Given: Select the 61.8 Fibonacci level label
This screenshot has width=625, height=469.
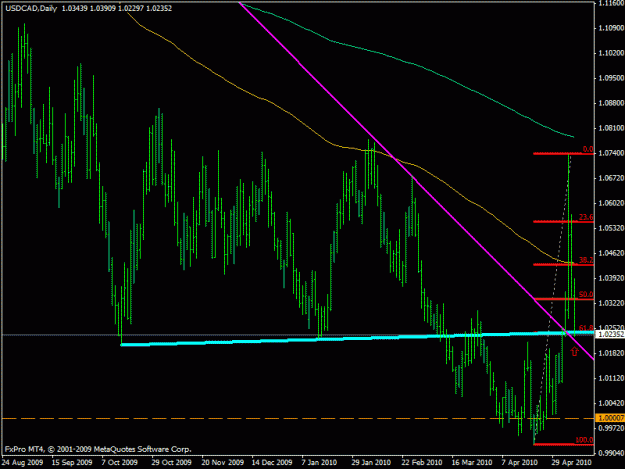Looking at the screenshot, I should (x=586, y=328).
